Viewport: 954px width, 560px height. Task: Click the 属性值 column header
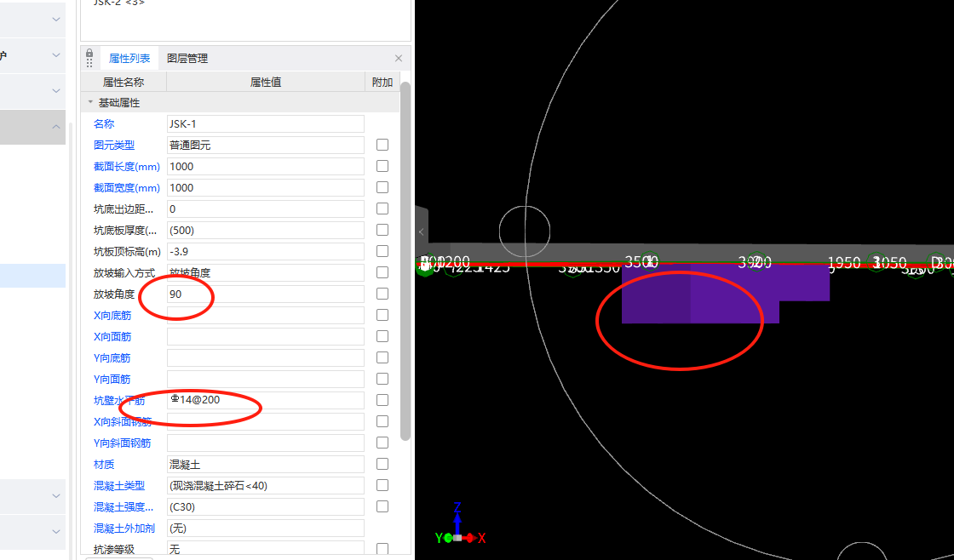pyautogui.click(x=265, y=82)
